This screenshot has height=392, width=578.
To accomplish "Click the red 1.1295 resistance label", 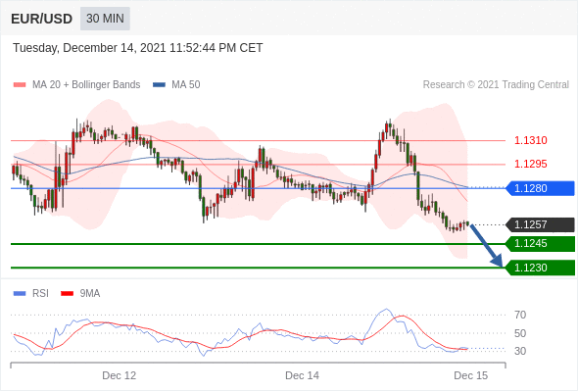I will pyautogui.click(x=530, y=164).
